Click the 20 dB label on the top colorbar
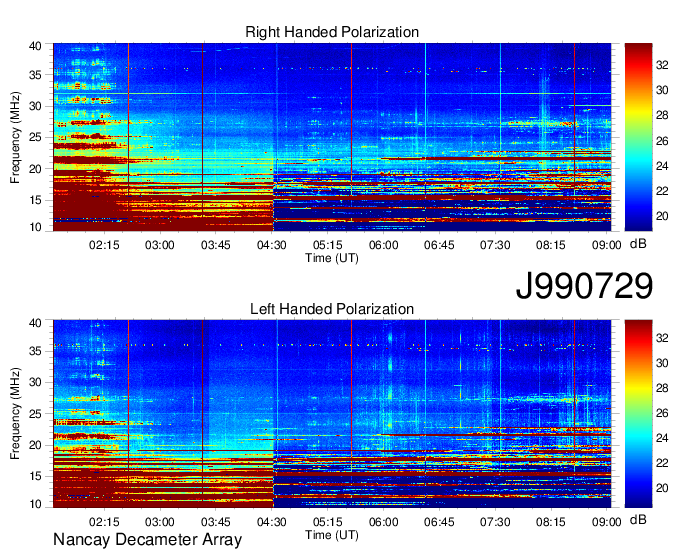 pos(662,216)
